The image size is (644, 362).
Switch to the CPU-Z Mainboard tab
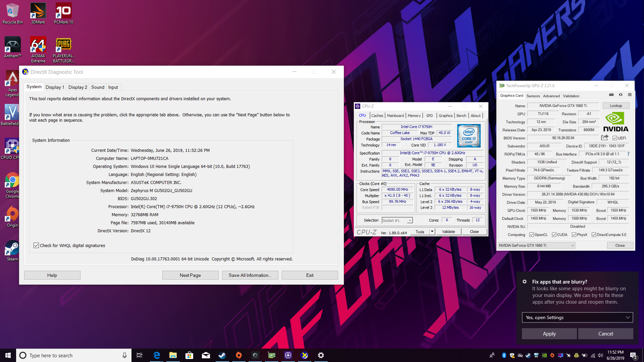coord(395,116)
